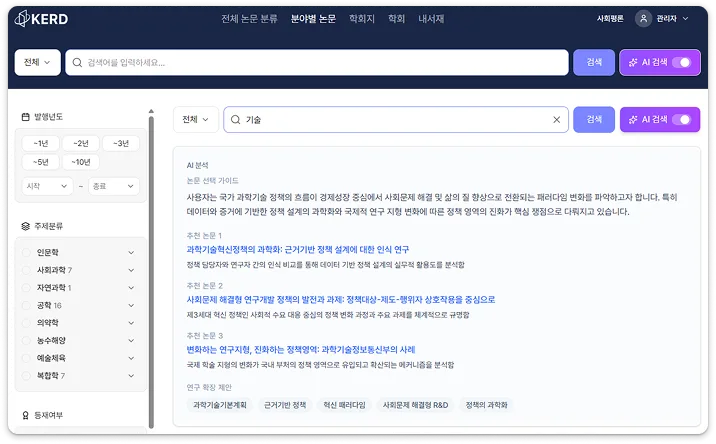Click the sidebar filter scrollbar
This screenshot has width=716, height=444.
151,273
